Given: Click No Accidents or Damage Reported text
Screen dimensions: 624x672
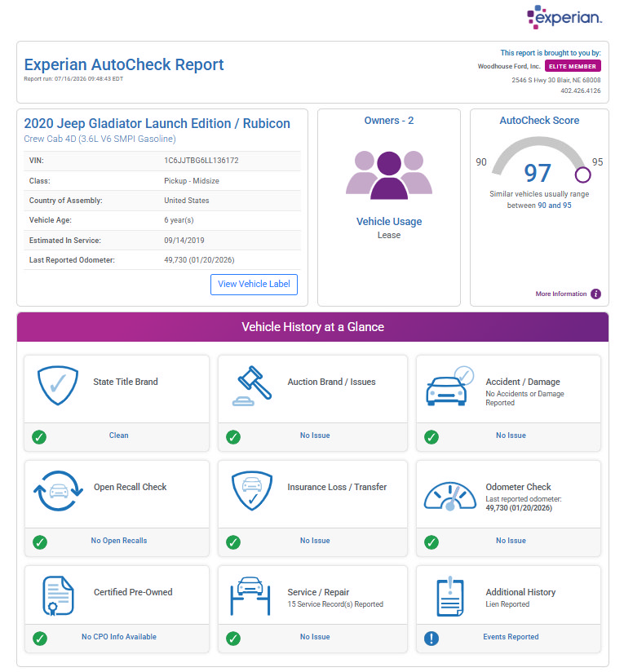Looking at the screenshot, I should [524, 398].
